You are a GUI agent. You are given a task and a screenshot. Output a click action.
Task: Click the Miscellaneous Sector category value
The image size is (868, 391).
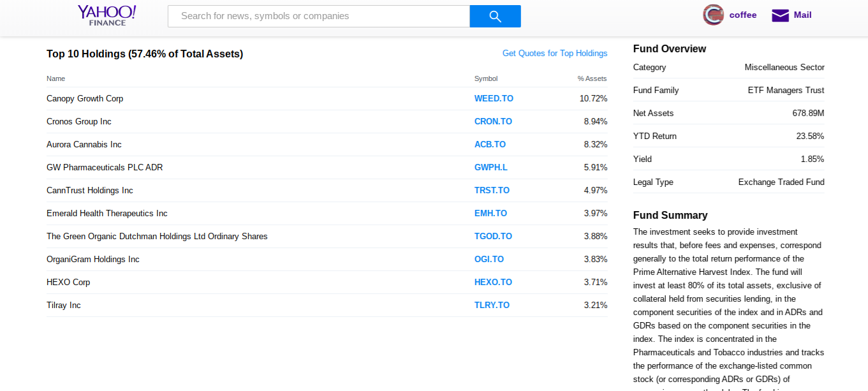click(784, 68)
